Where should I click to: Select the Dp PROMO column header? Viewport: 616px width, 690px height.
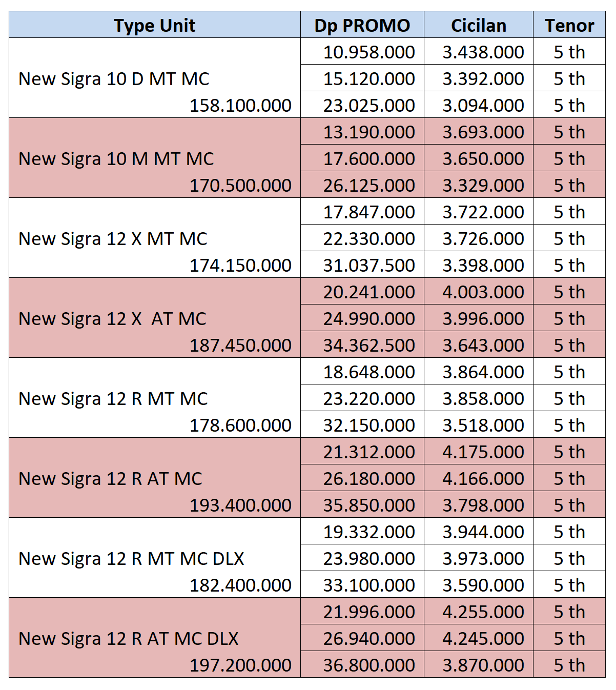[x=362, y=25]
